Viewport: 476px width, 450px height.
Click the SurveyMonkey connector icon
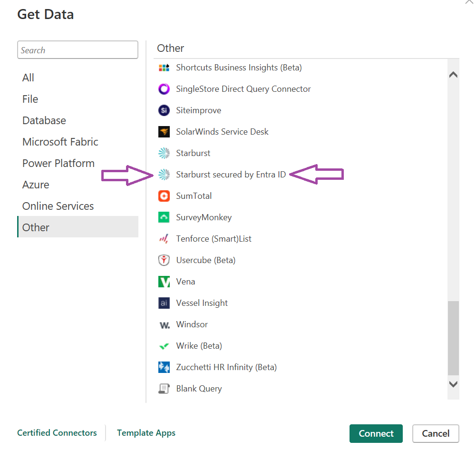[x=164, y=217]
